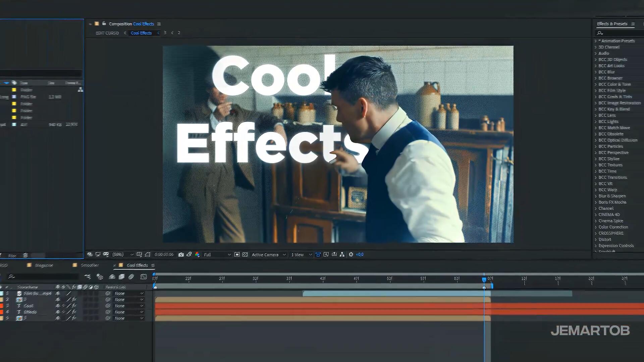Click the timeline icon next to fast previews
644x362 pixels.
point(334,255)
